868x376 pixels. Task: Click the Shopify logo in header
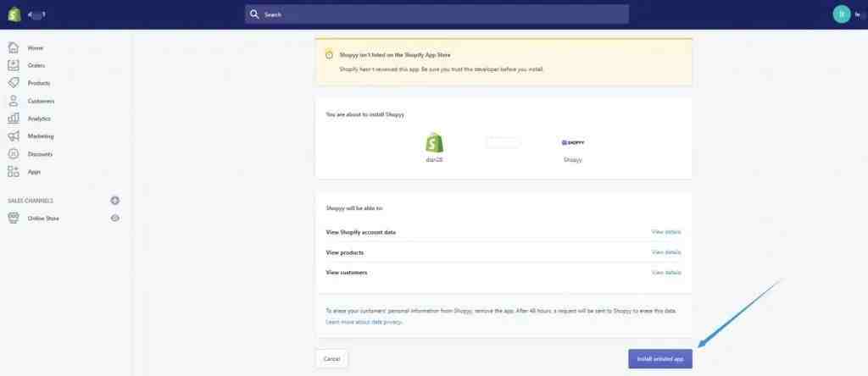14,14
